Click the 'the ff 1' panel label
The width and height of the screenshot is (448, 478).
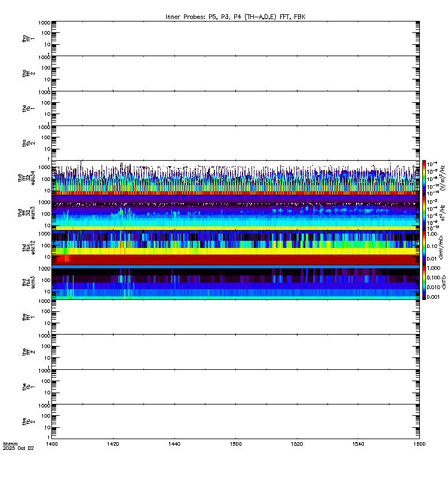[x=28, y=317]
